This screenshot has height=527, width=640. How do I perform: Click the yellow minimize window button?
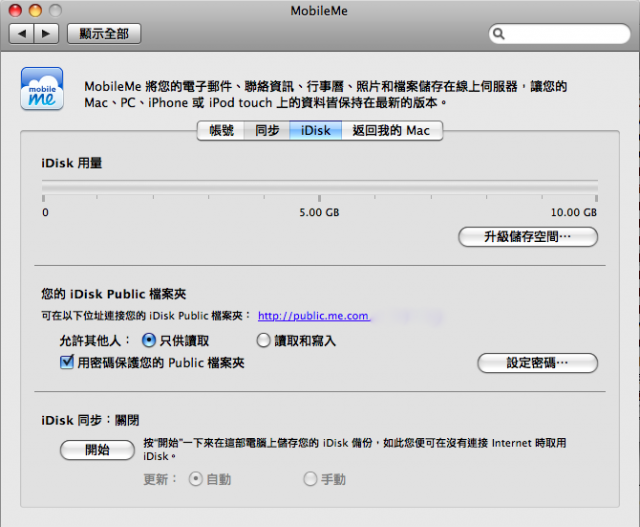36,10
